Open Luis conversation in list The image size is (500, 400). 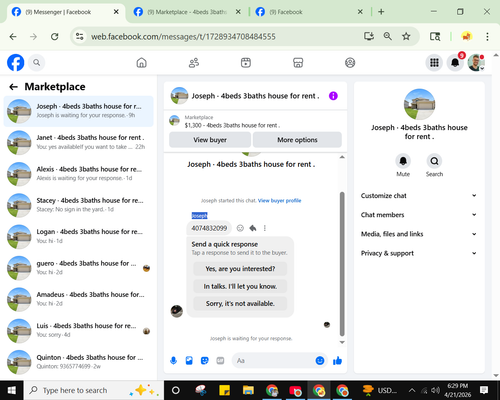click(x=78, y=330)
